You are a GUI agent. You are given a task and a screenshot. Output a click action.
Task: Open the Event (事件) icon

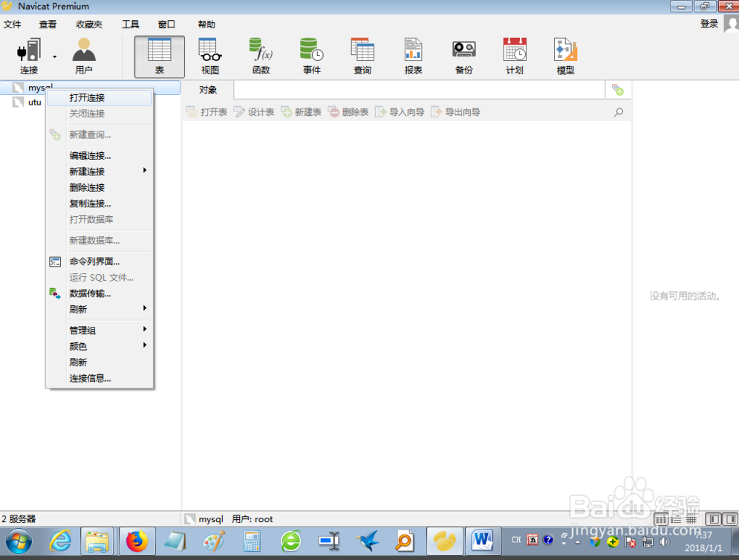point(311,56)
